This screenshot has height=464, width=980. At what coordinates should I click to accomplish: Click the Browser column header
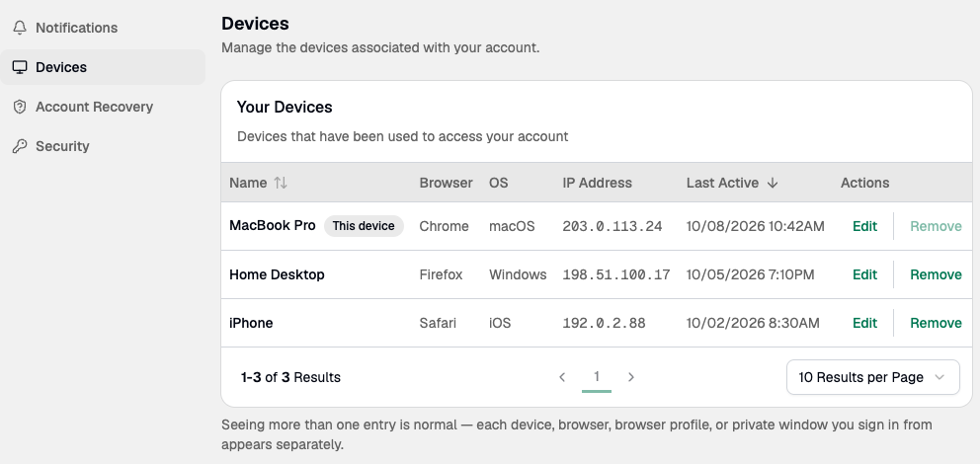point(447,183)
